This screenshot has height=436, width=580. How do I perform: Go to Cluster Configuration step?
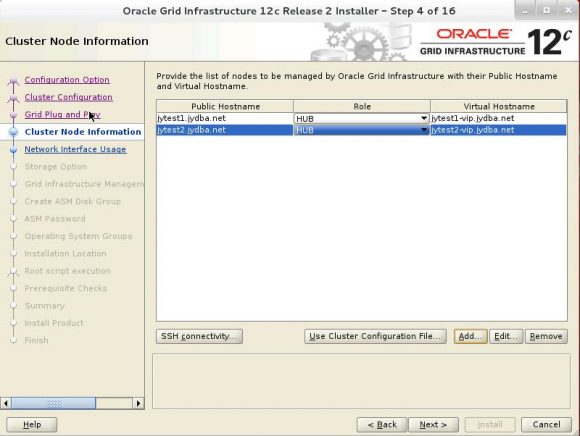tap(68, 97)
